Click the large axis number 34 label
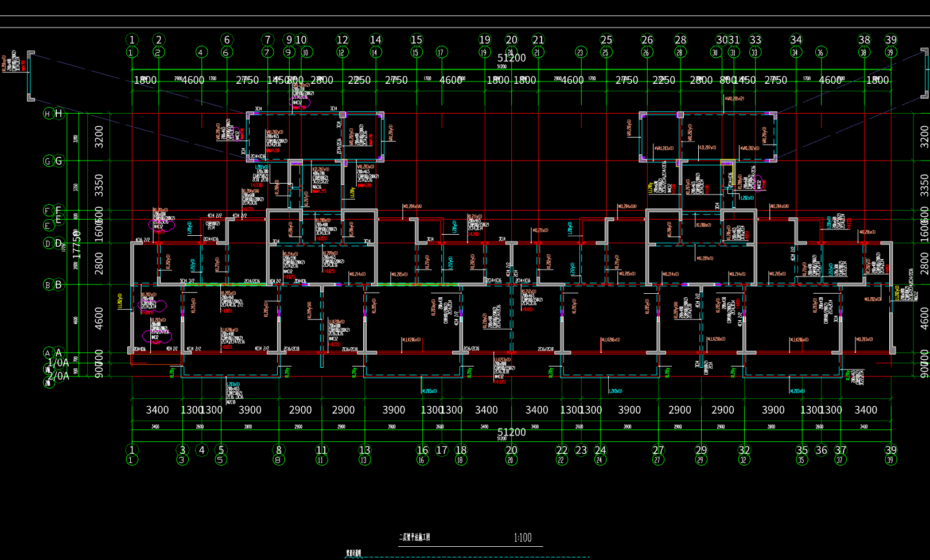The height and width of the screenshot is (560, 930). pos(796,40)
